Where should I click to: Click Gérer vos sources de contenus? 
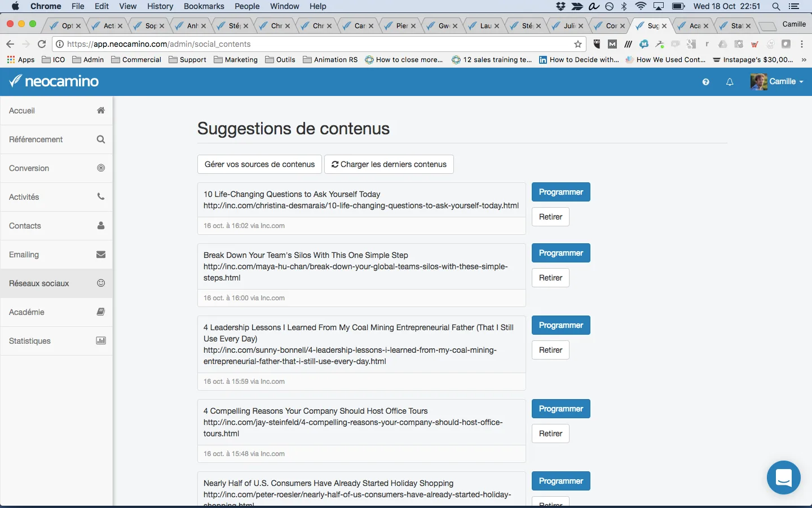[x=259, y=164]
